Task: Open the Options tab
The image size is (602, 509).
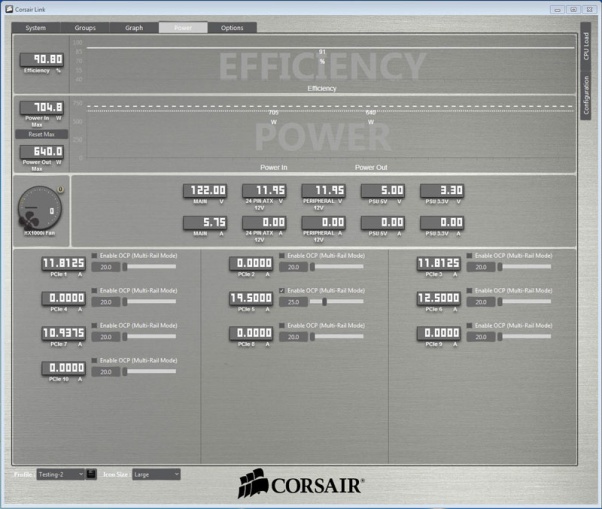Action: click(232, 28)
